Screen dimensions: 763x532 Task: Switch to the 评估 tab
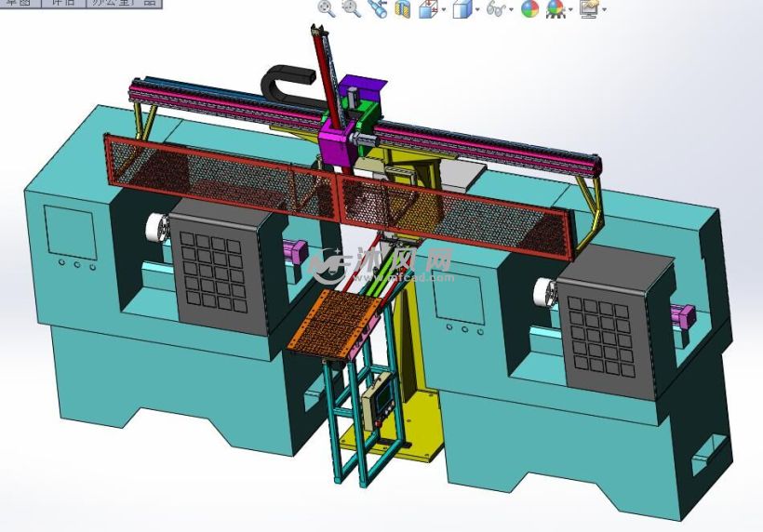tap(63, 3)
